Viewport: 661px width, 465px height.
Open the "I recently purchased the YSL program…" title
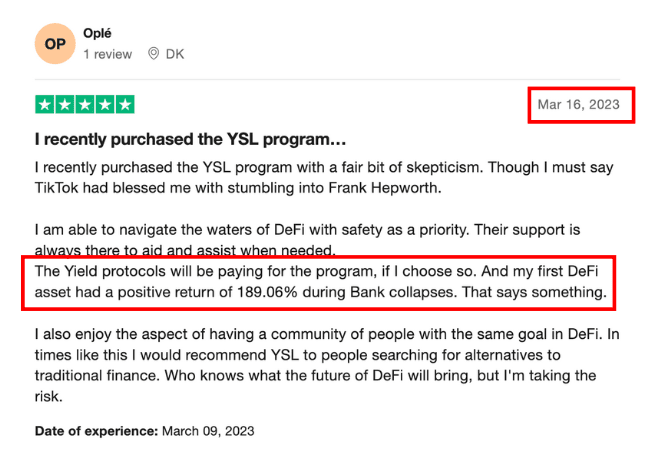click(x=190, y=139)
